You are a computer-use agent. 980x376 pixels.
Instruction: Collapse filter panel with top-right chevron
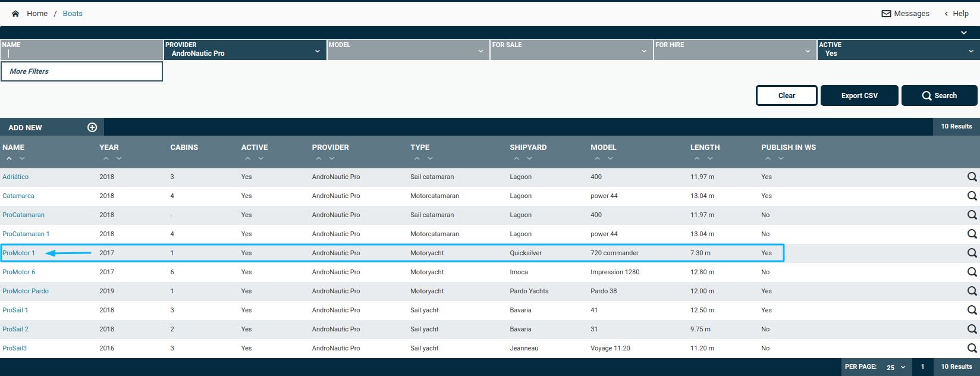pyautogui.click(x=964, y=33)
